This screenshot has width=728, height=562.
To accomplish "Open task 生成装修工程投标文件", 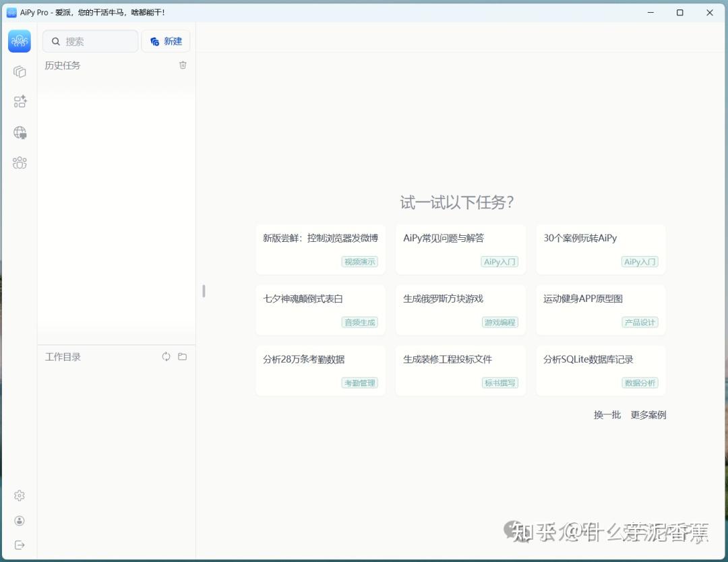I will [460, 371].
